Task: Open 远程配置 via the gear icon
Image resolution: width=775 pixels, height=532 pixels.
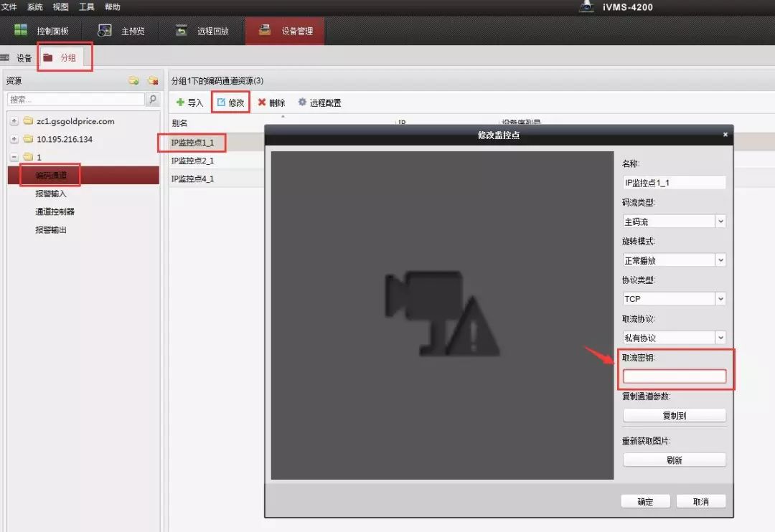Action: point(302,103)
